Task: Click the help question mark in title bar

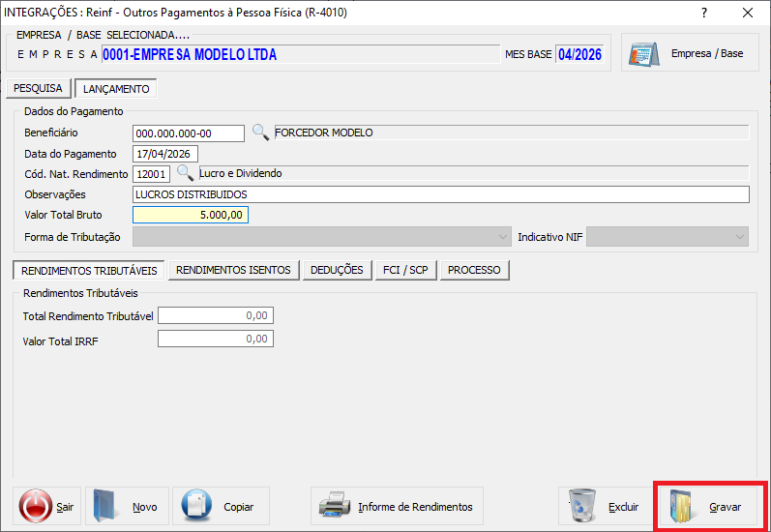Action: pos(703,13)
